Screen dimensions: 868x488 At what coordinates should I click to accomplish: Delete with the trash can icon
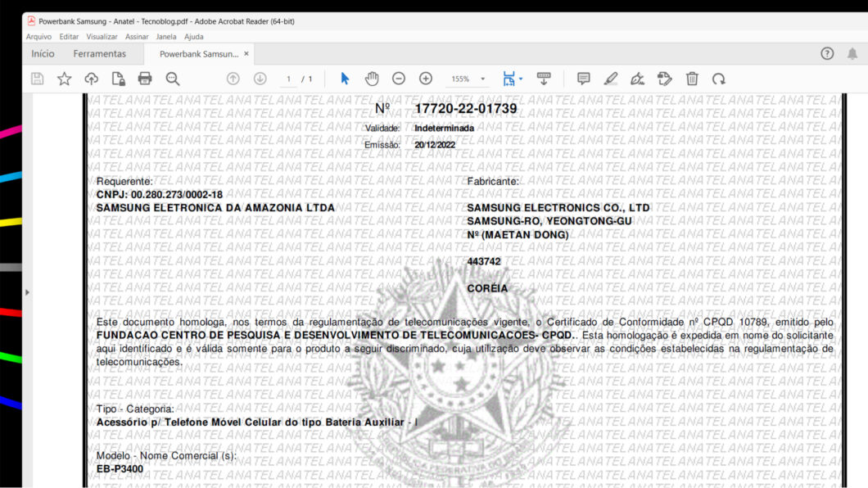tap(692, 79)
